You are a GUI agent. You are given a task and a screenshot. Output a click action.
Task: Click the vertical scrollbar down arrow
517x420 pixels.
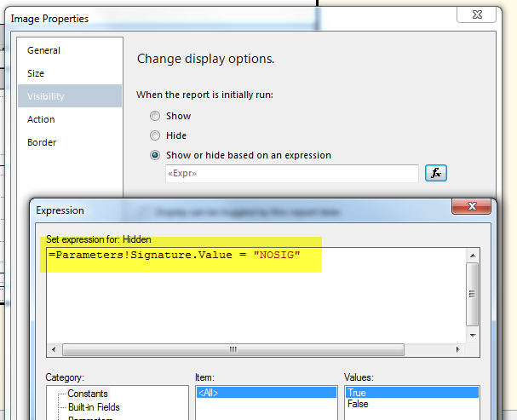(x=473, y=336)
